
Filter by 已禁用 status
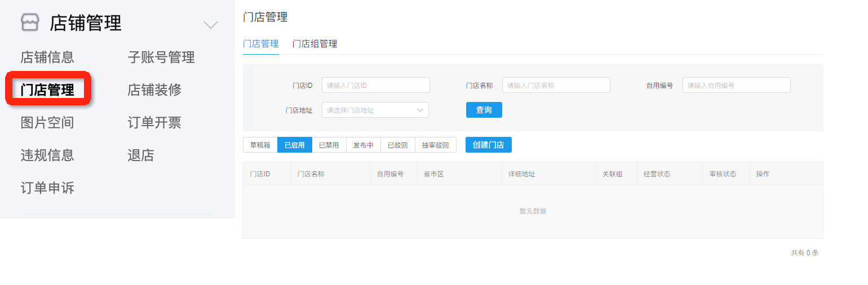[329, 145]
